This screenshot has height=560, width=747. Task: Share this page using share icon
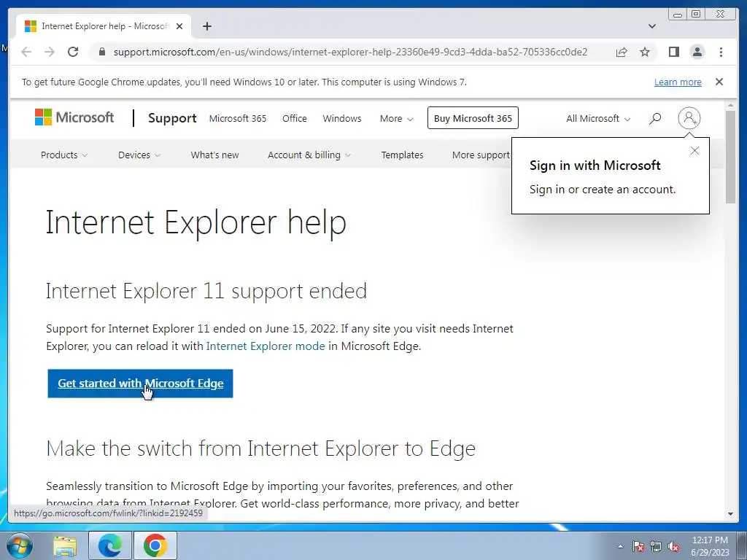tap(622, 52)
